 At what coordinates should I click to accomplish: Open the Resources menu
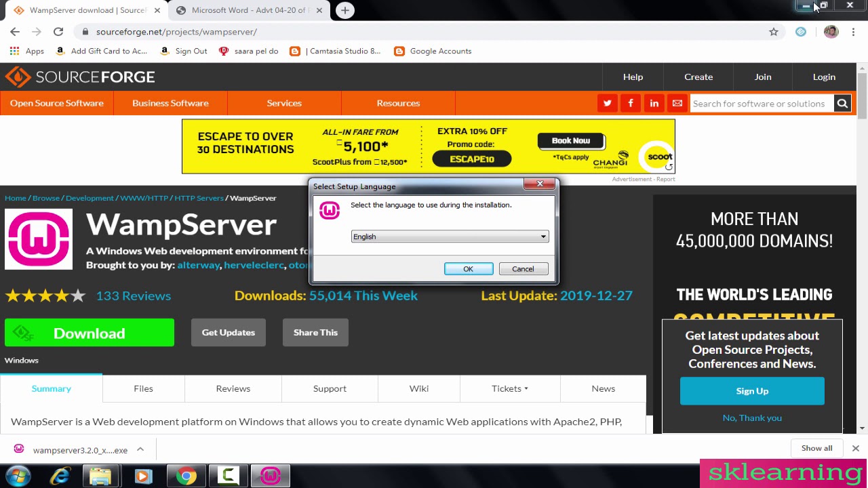pos(398,103)
